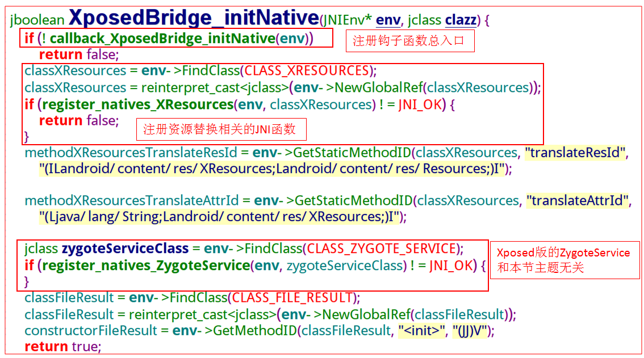
Task: Click the "translateAttrId" string literal
Action: (x=578, y=201)
